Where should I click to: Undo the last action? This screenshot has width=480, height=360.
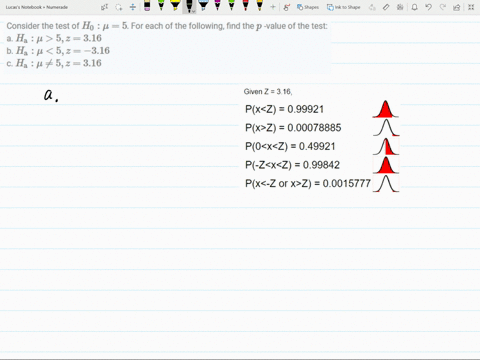coord(429,7)
